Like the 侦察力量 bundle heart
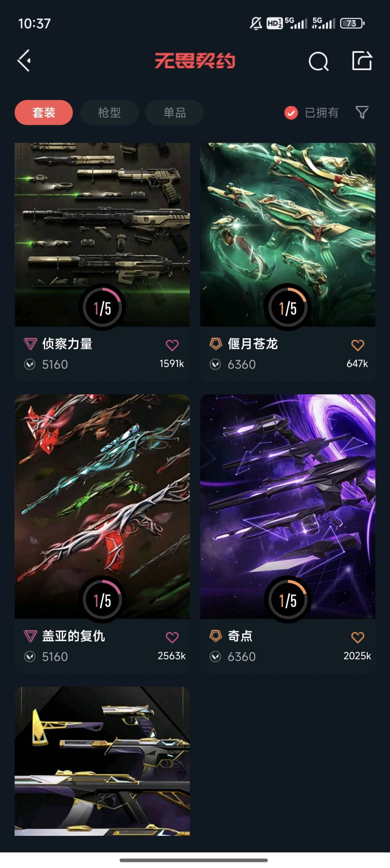This screenshot has height=868, width=390. pyautogui.click(x=172, y=345)
